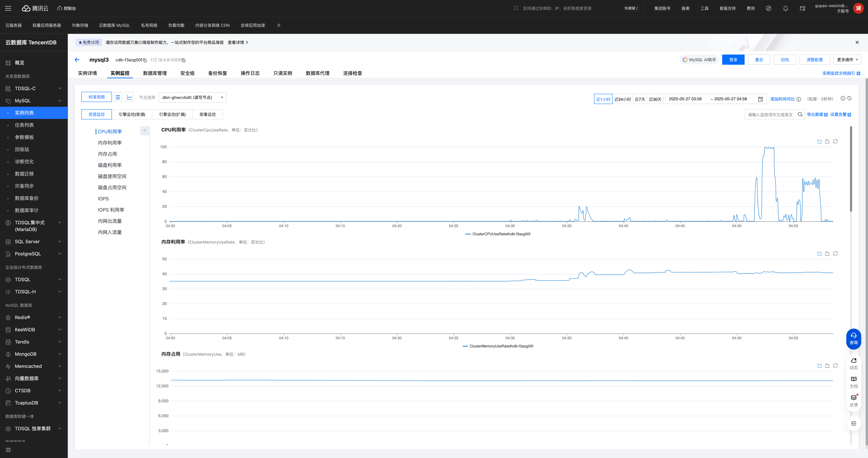Collapse the metric list panel
The height and width of the screenshot is (458, 868).
145,131
